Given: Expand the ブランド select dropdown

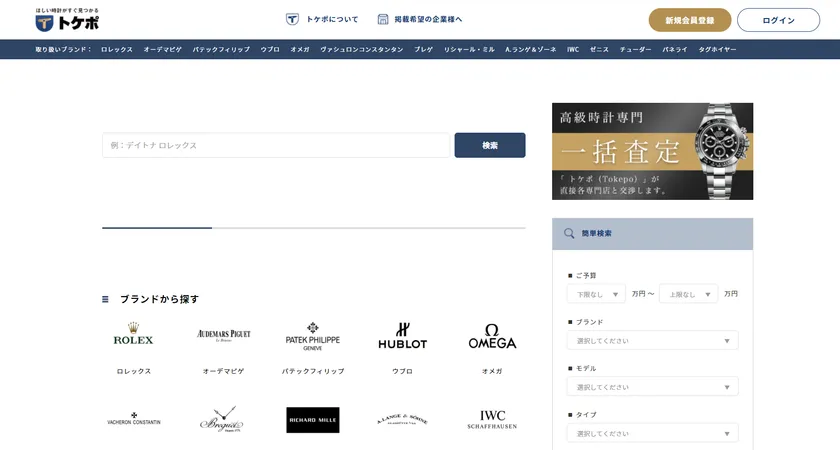Looking at the screenshot, I should (652, 341).
